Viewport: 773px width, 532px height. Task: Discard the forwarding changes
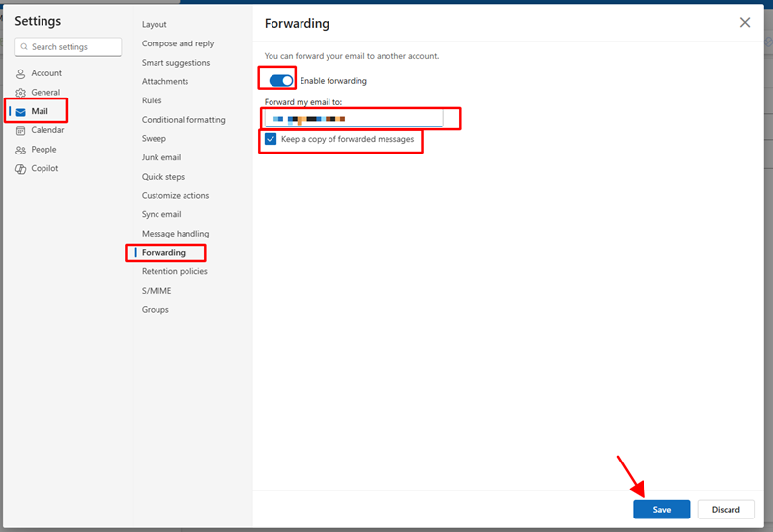coord(726,510)
